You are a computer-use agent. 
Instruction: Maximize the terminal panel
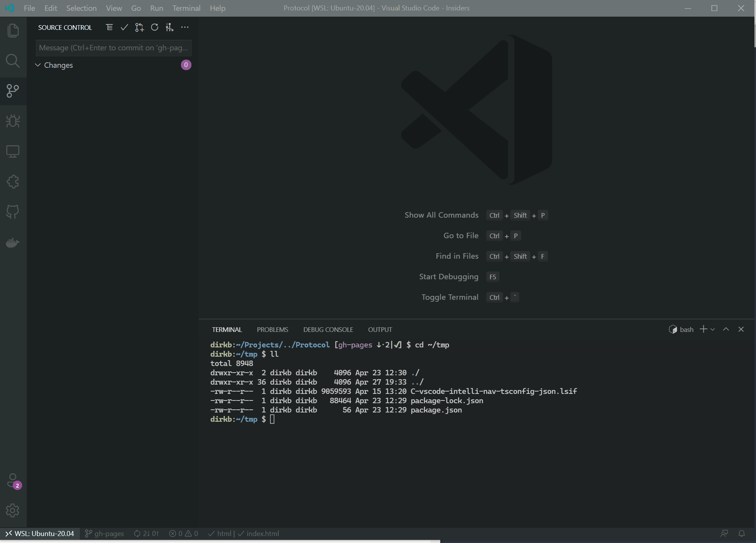[725, 329]
